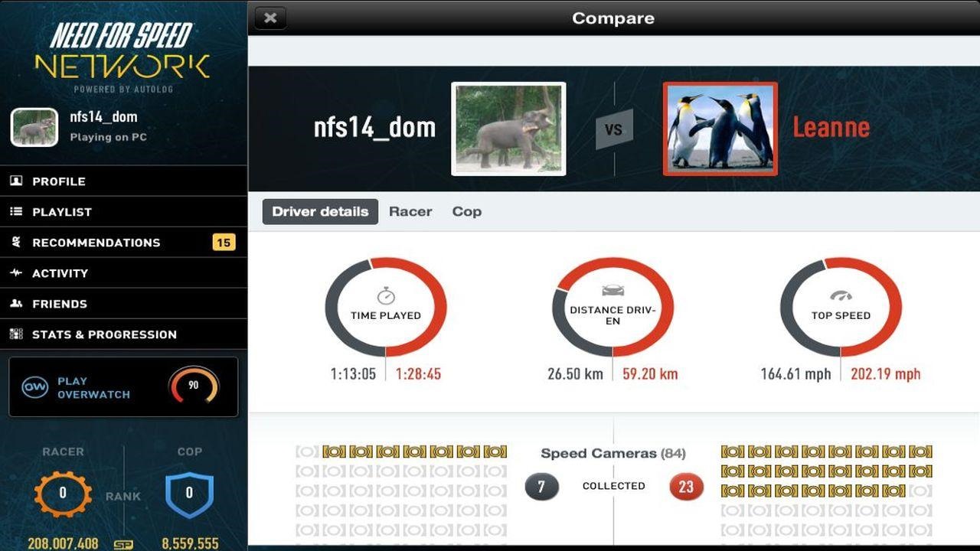Click the 'RANK' label between the badges
The height and width of the screenshot is (551, 980).
click(x=123, y=496)
